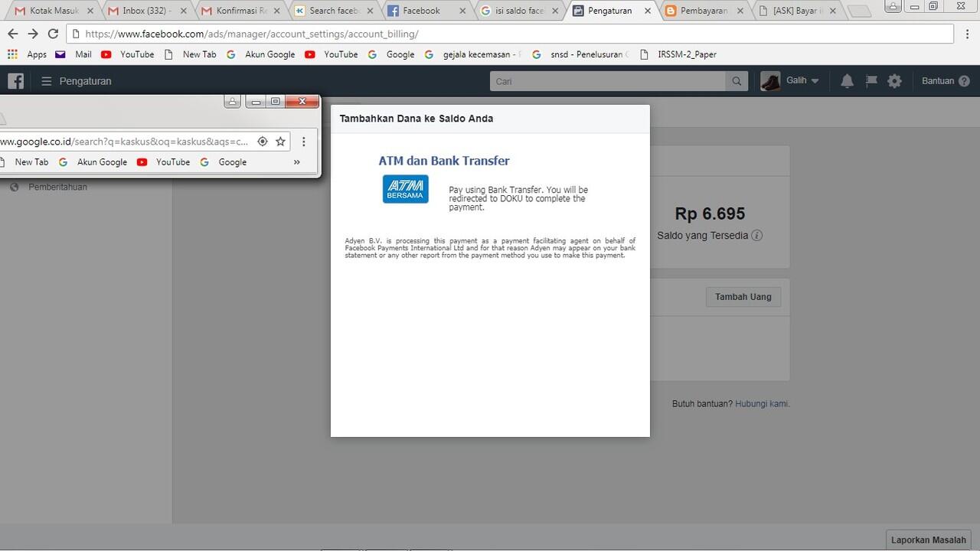The height and width of the screenshot is (551, 980).
Task: Click the ATM Bersama logo
Action: (x=406, y=189)
